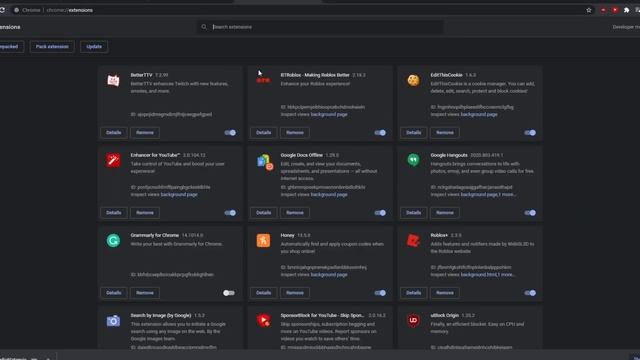Screen dimensions: 640x360
Task: Click the uBlock Origin shield icon
Action: (x=413, y=320)
